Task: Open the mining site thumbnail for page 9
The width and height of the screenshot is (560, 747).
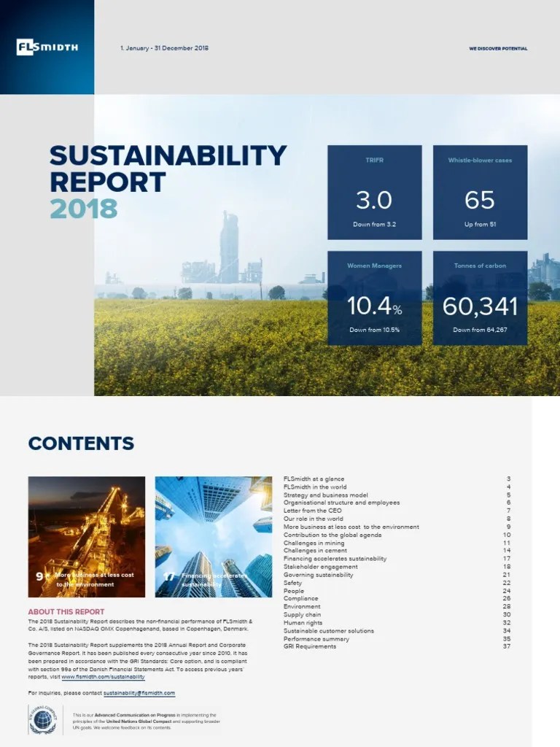Action: pos(87,537)
